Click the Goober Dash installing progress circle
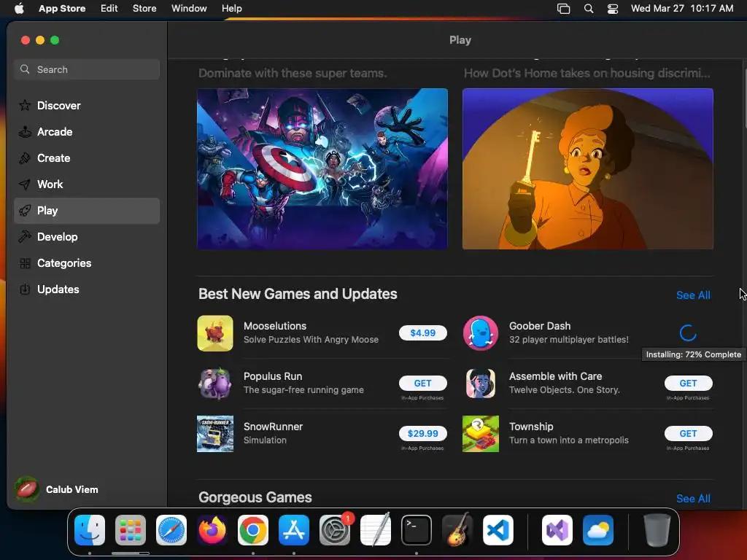 pos(688,332)
